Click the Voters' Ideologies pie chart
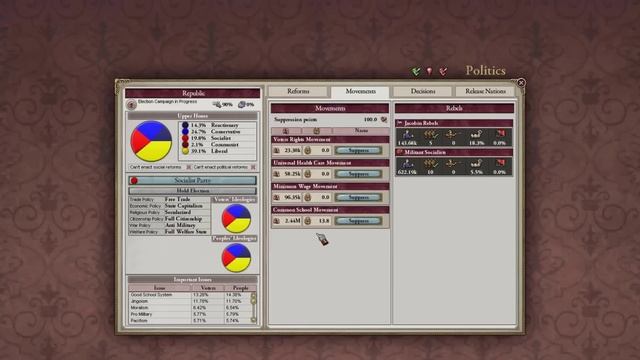640x360 pixels. point(236,219)
